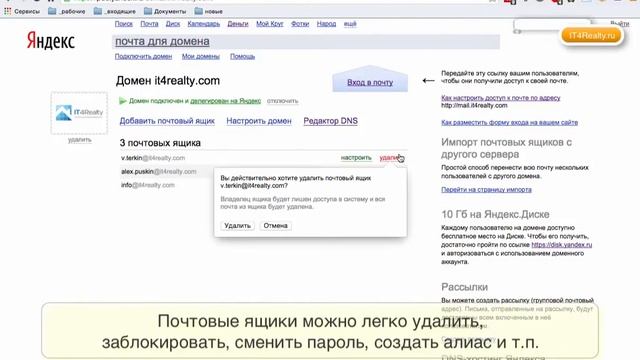The height and width of the screenshot is (360, 640).
Task: Open Поиск in the top navigation
Action: pos(124,24)
